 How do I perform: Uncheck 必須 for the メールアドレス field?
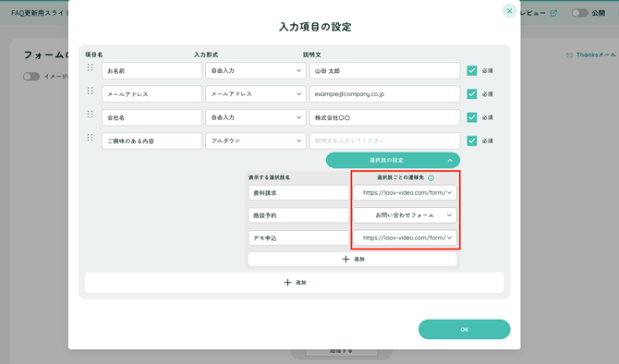tap(472, 94)
